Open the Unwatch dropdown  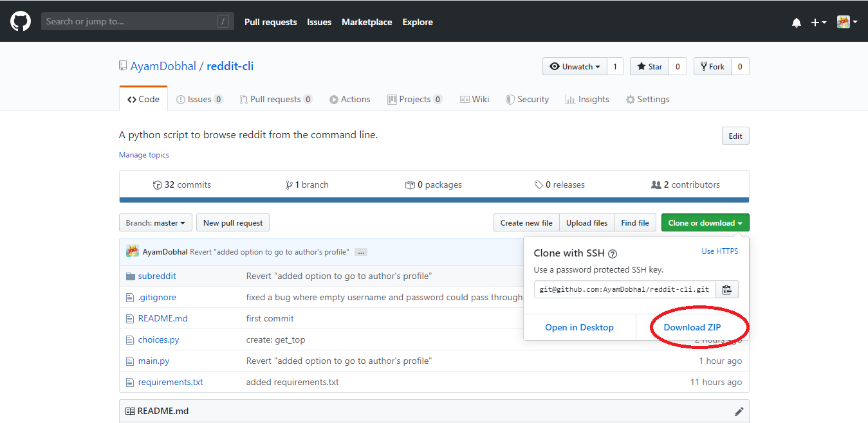(575, 66)
